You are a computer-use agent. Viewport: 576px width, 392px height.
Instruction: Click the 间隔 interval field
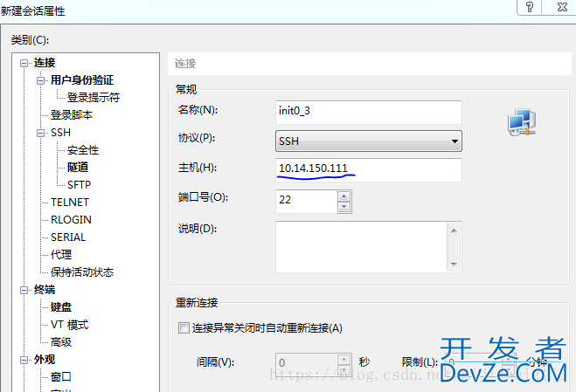(x=306, y=364)
